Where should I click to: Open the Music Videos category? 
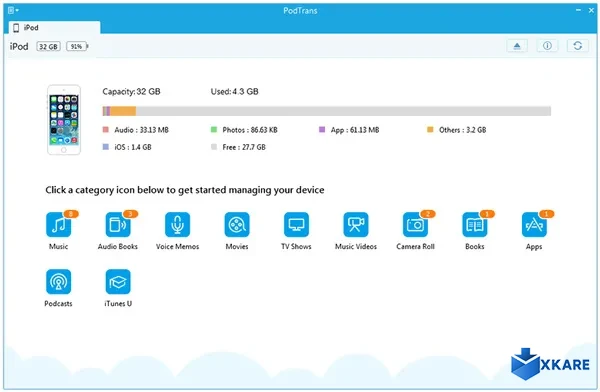pyautogui.click(x=356, y=225)
